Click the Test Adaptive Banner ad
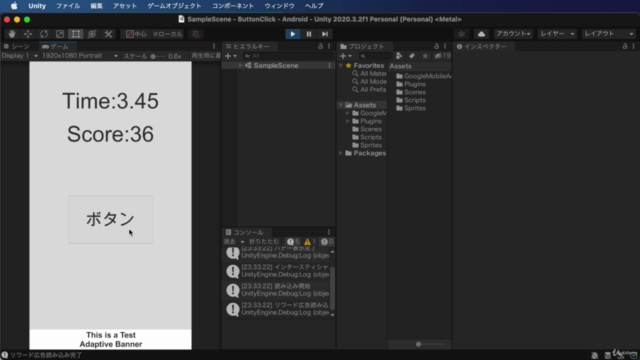 [110, 339]
